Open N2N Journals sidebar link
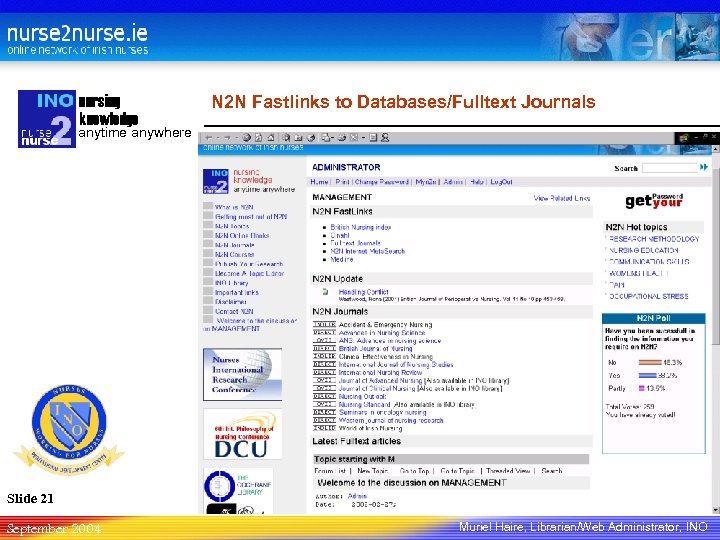This screenshot has width=720, height=540. coord(235,245)
